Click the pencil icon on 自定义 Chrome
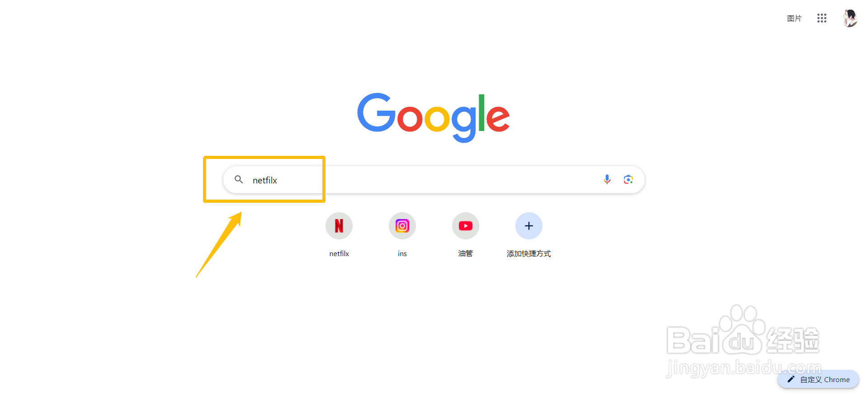This screenshot has width=868, height=397. (791, 379)
